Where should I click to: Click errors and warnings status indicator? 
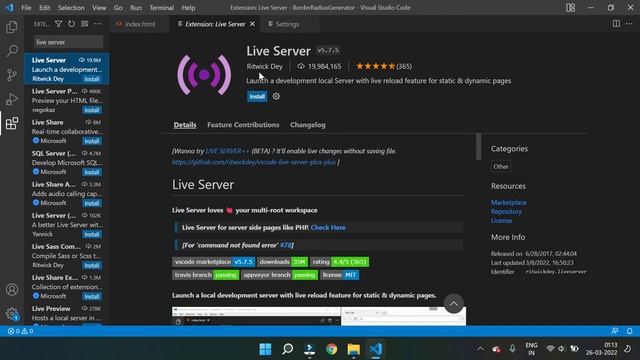click(x=20, y=331)
